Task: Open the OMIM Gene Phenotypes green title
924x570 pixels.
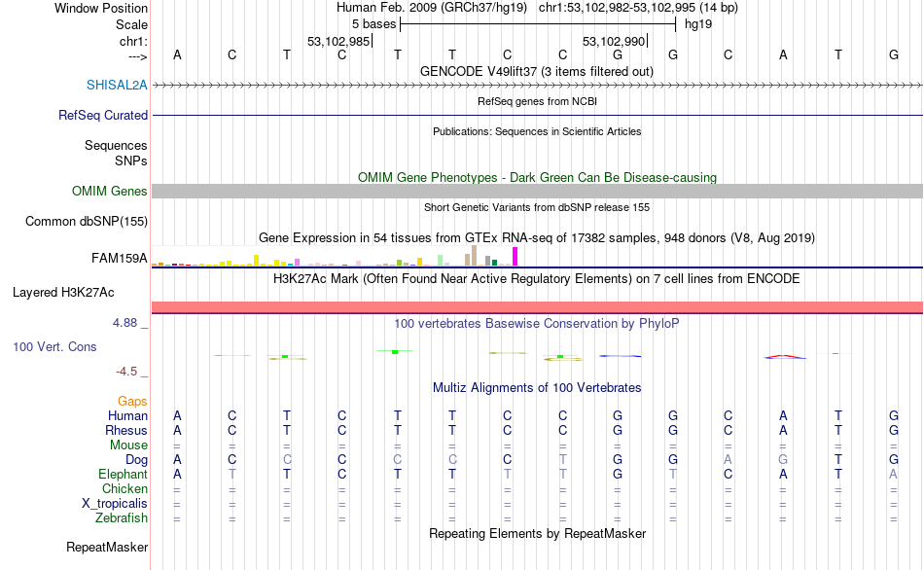Action: pyautogui.click(x=538, y=177)
